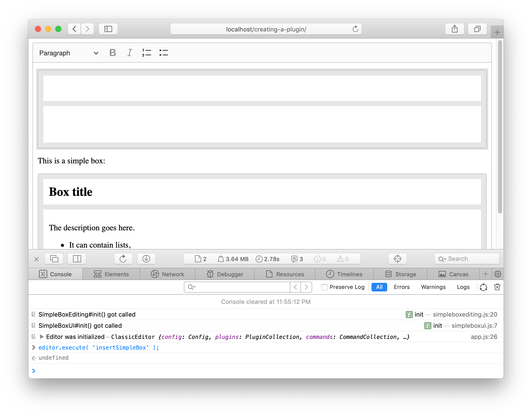Start element selection with crosshair icon

coord(397,259)
